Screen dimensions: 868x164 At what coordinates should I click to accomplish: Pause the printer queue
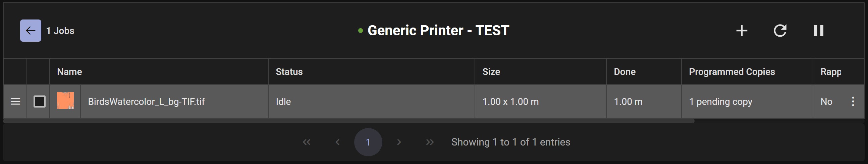coord(818,31)
